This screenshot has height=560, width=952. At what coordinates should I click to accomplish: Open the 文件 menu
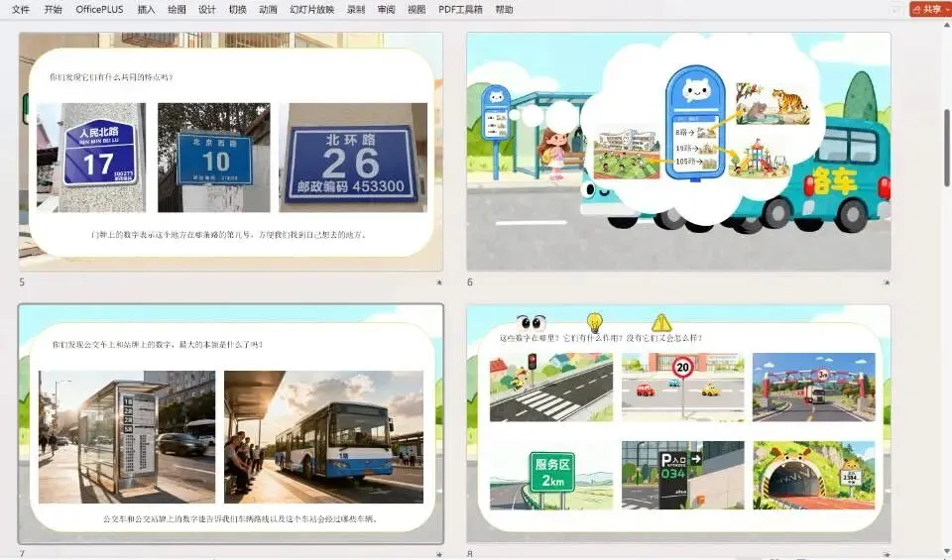click(x=21, y=9)
